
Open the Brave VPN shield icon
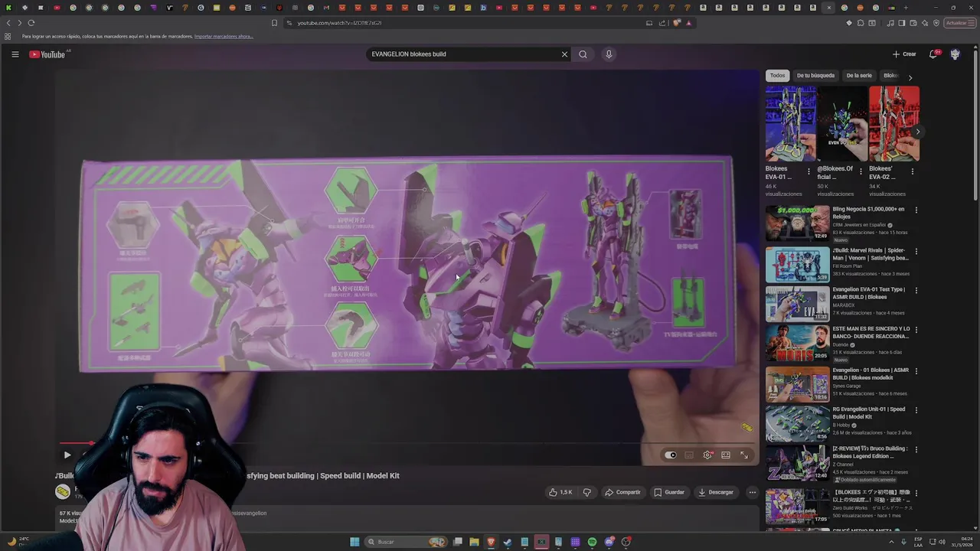tap(936, 23)
